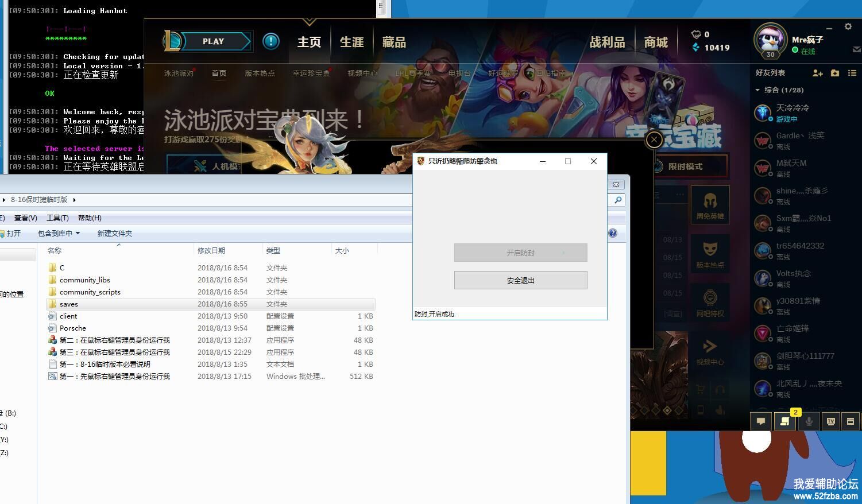Open 网吧特权 tile
The width and height of the screenshot is (862, 504).
point(710,303)
